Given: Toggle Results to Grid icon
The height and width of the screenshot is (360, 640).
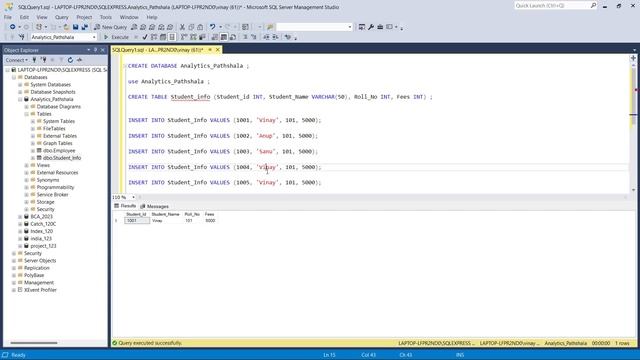Looking at the screenshot, I should point(224,37).
